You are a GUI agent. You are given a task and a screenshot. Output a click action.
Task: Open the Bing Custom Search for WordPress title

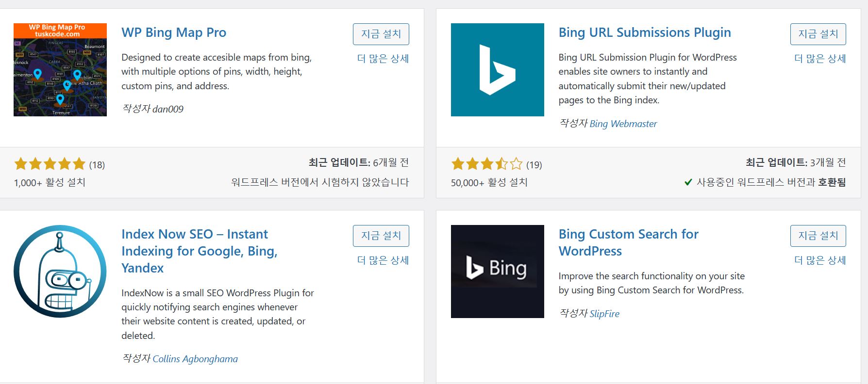[629, 242]
